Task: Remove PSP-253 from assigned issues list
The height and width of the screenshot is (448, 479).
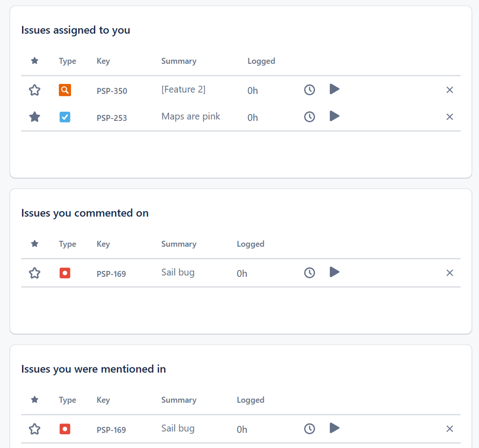Action: pos(450,117)
